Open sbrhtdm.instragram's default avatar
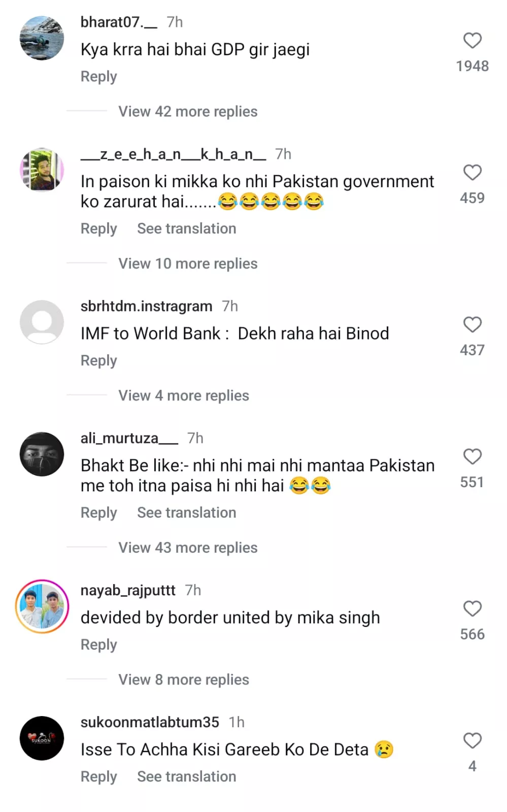The width and height of the screenshot is (507, 812). (42, 322)
